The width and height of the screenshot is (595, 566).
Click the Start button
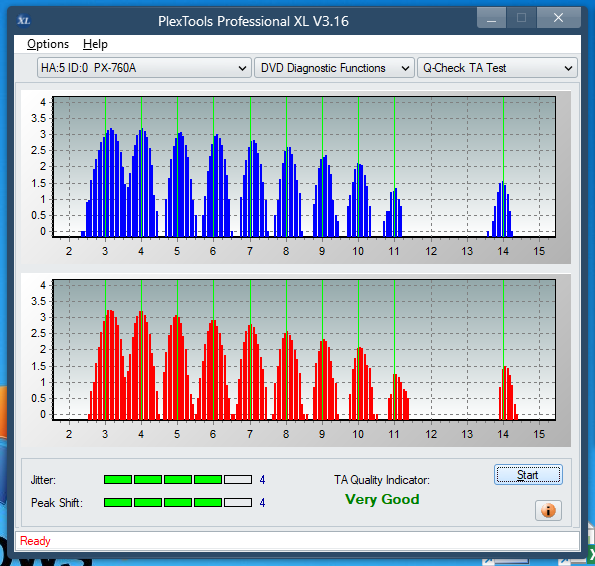coord(528,475)
